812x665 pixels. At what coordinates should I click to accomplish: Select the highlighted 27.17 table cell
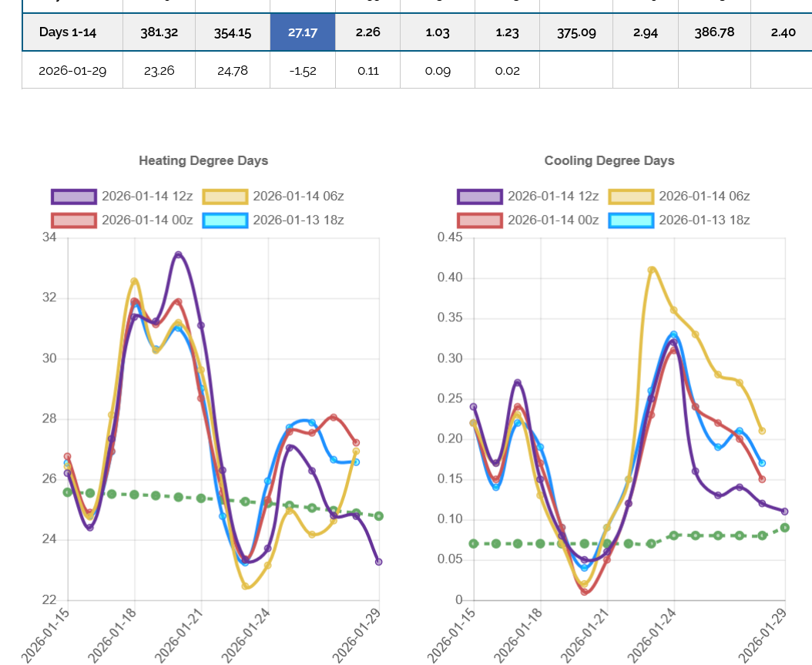(302, 33)
